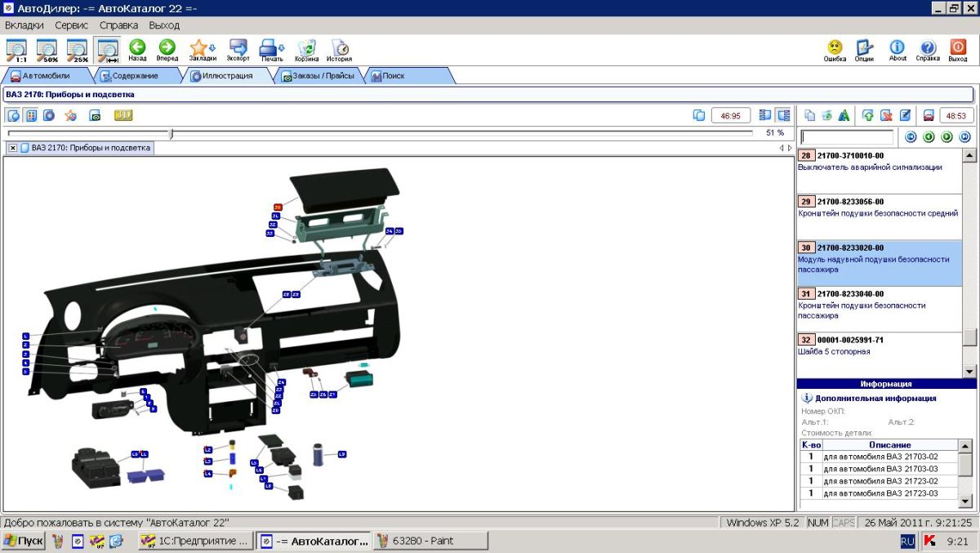
Task: Click parts list scroll down arrow
Action: click(x=969, y=371)
